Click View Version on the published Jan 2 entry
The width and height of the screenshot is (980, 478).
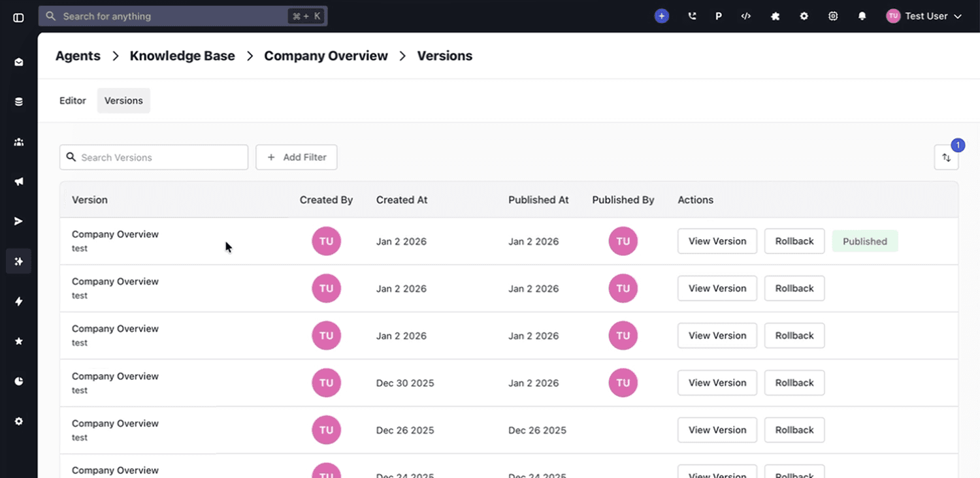[717, 241]
